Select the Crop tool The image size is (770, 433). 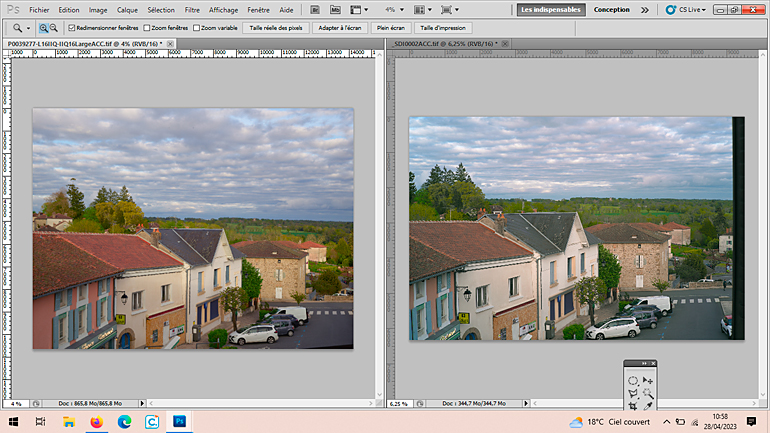pos(633,406)
